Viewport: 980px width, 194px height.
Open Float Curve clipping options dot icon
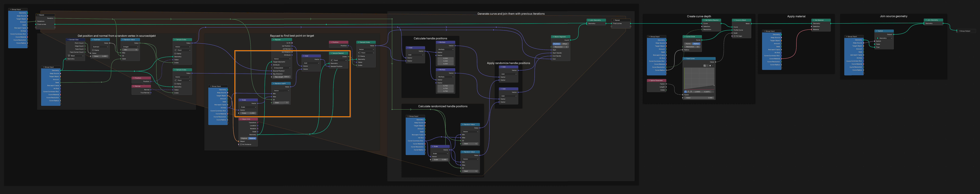click(x=710, y=66)
